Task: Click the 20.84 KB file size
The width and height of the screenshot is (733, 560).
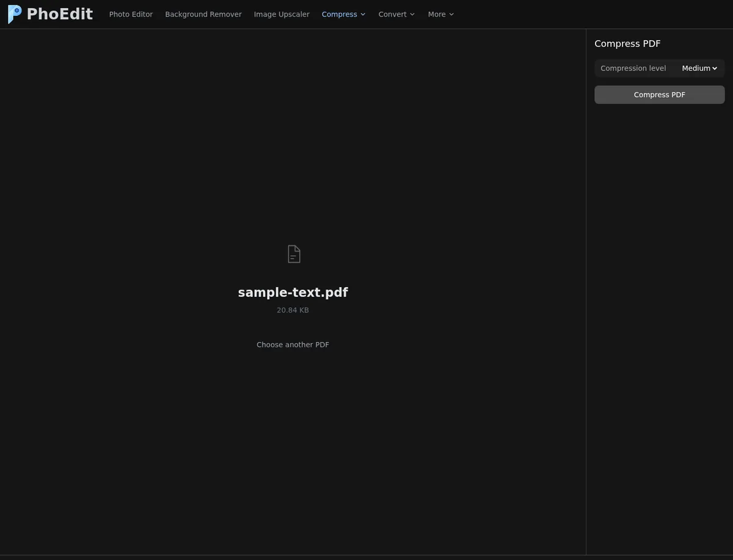Action: click(x=293, y=310)
